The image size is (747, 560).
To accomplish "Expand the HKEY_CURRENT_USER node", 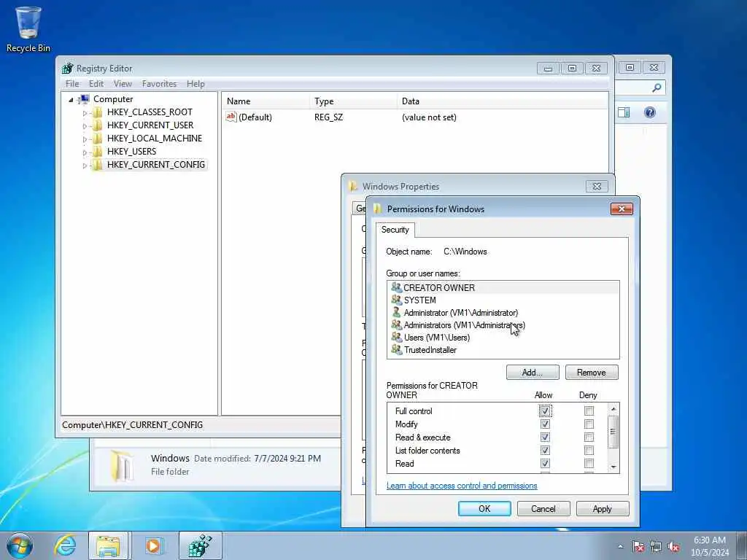I will tap(85, 126).
